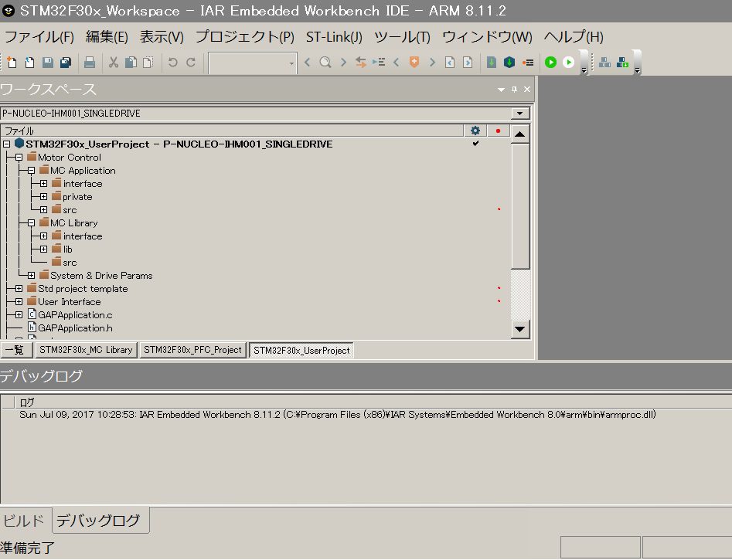The image size is (732, 560).
Task: Toggle bookmark with the orange shield icon
Action: coord(414,62)
